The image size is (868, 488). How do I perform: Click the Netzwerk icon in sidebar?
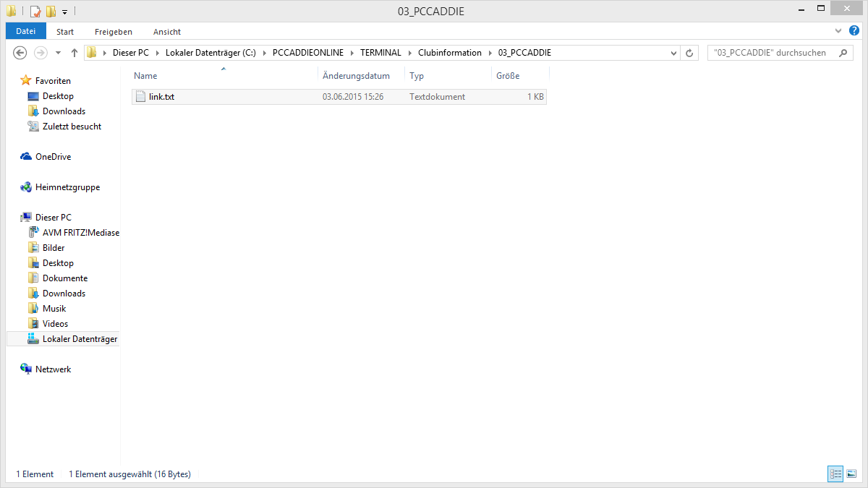click(x=26, y=369)
